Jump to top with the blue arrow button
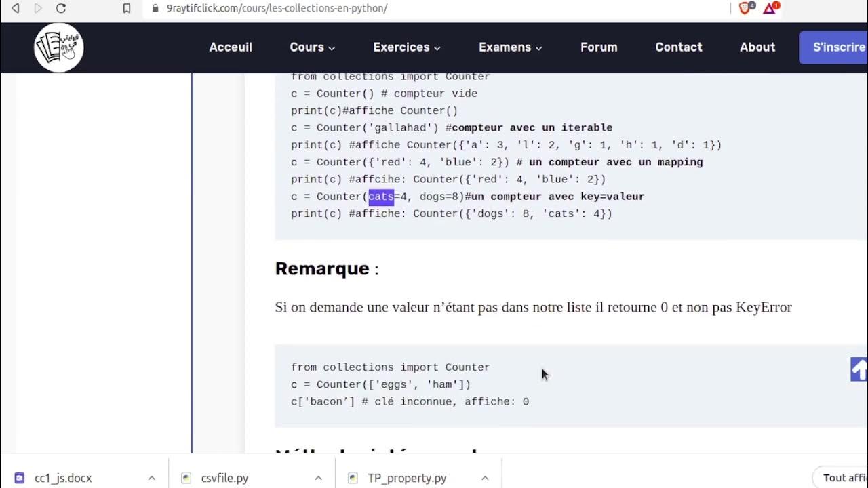 pyautogui.click(x=859, y=369)
